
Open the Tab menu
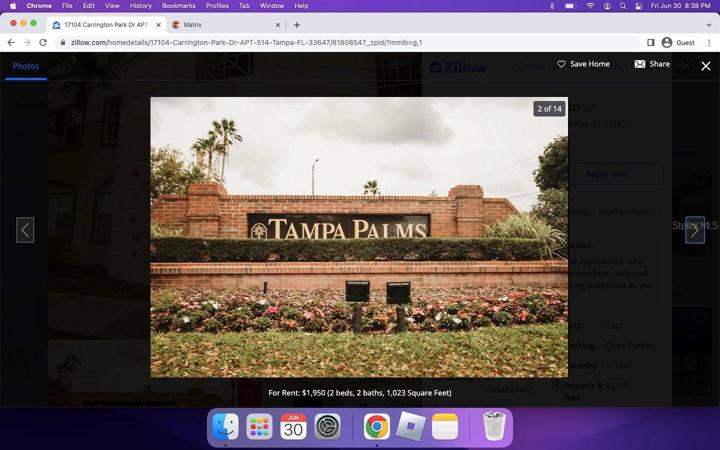pyautogui.click(x=244, y=6)
